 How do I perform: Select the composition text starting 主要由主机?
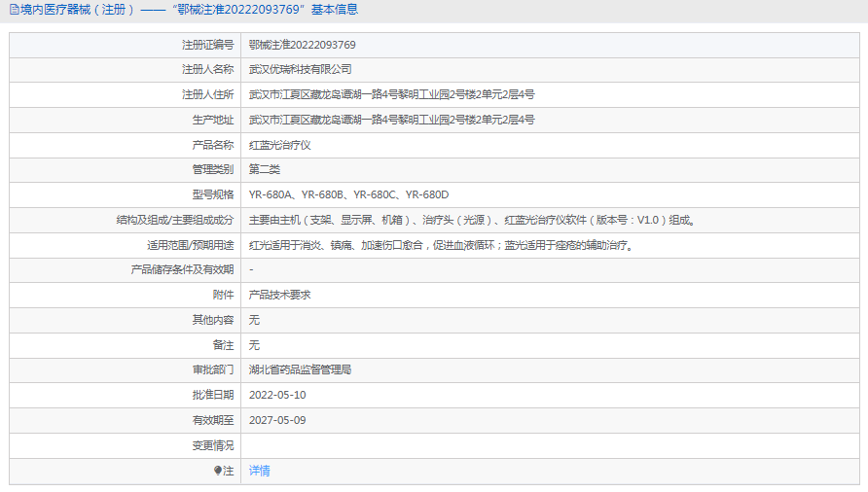click(x=472, y=221)
